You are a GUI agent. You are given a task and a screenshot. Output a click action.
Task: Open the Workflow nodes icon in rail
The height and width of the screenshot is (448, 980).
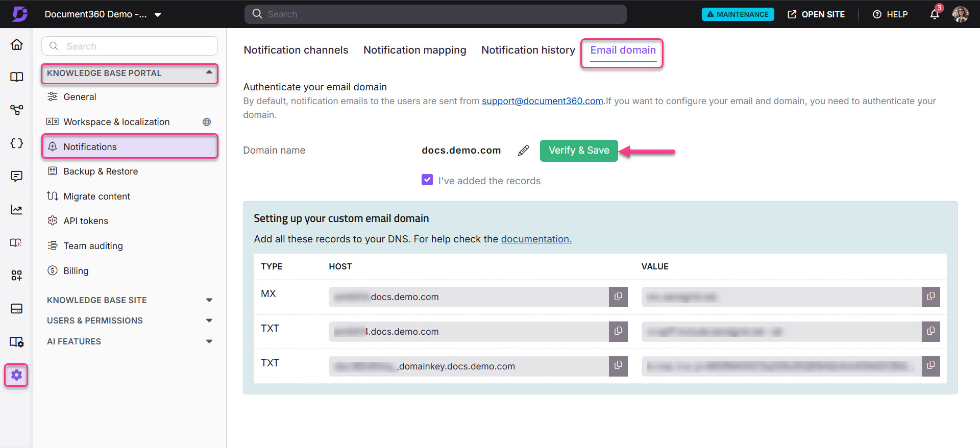(16, 110)
